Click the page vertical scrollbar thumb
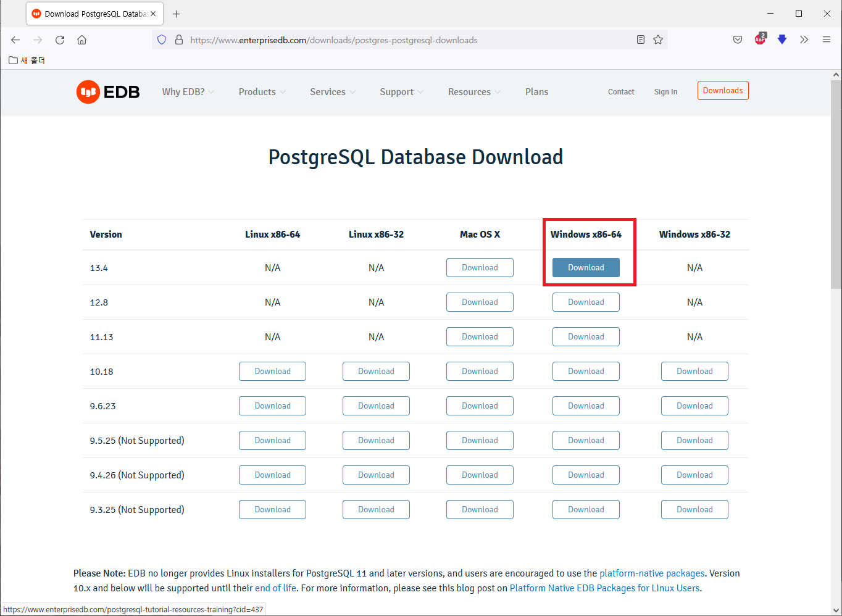 tap(836, 185)
